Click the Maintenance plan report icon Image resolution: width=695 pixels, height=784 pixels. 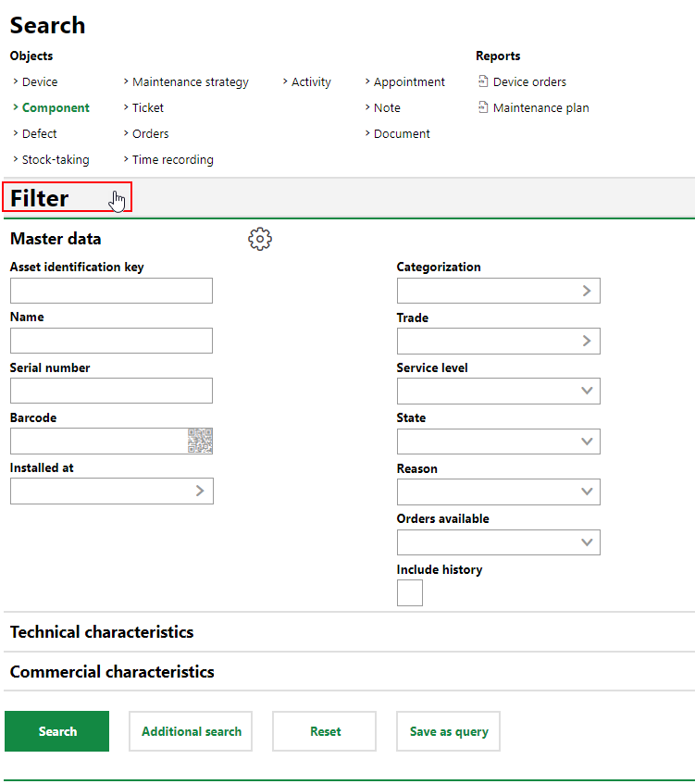482,107
